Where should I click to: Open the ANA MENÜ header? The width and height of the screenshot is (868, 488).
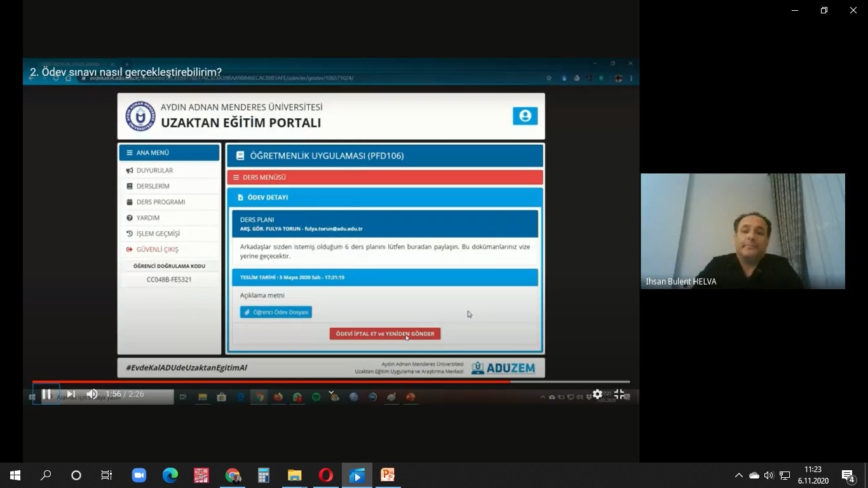pos(169,152)
